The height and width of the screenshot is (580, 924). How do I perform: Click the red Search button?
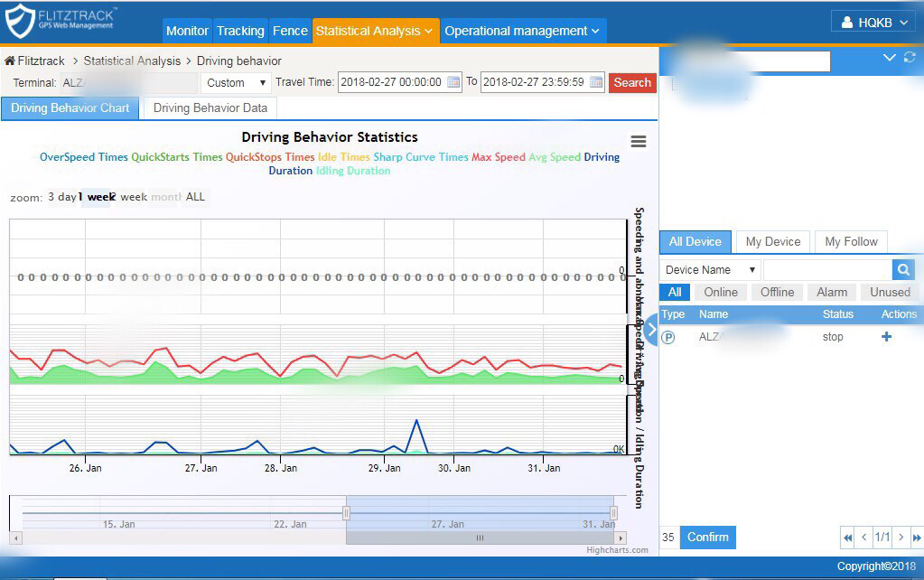tap(632, 82)
